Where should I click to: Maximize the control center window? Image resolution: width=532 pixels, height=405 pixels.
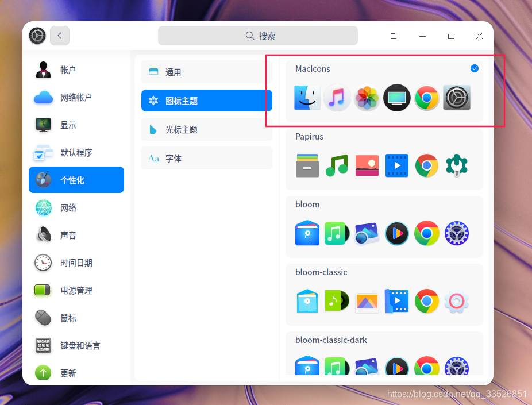tap(451, 36)
